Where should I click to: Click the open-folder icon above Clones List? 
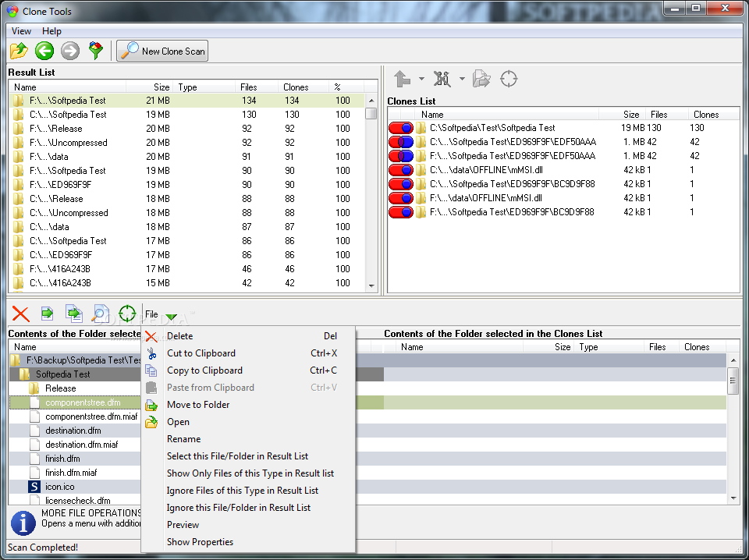[481, 79]
